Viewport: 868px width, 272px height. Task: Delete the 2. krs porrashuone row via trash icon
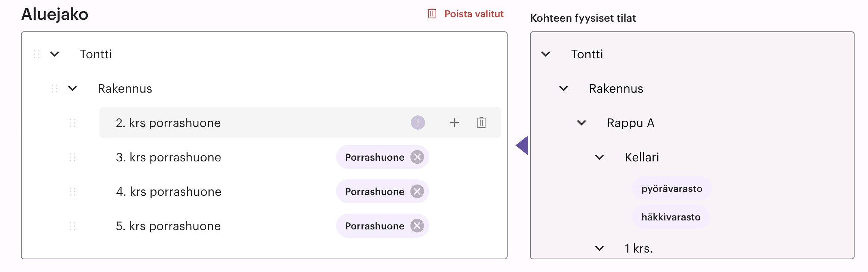[481, 123]
